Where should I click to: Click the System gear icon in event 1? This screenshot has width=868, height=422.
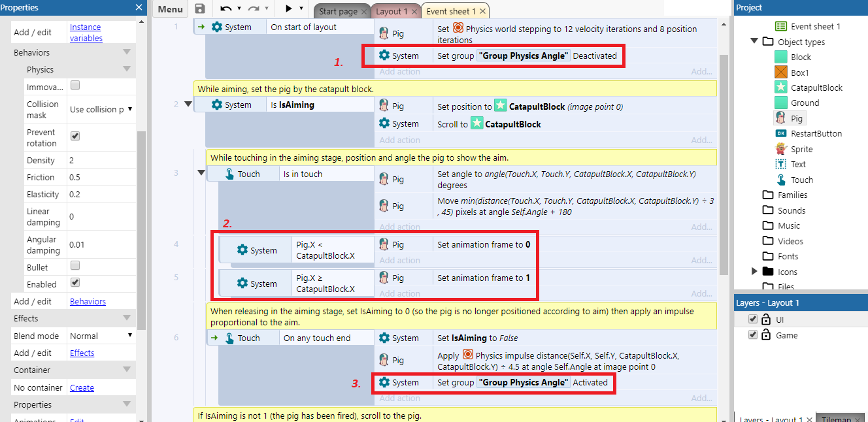click(x=217, y=27)
